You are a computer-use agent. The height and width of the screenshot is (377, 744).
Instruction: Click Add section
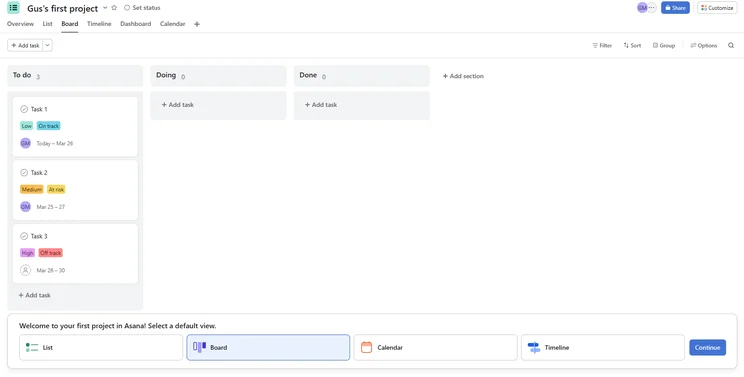(x=463, y=76)
